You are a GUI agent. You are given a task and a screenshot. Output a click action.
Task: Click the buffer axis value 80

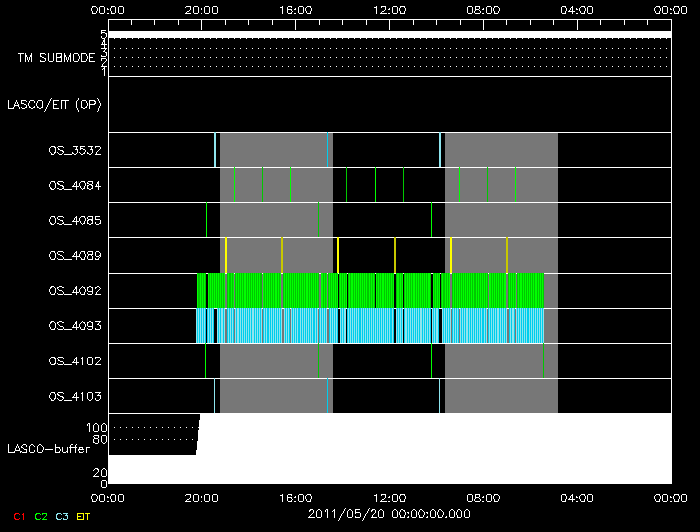pyautogui.click(x=100, y=440)
